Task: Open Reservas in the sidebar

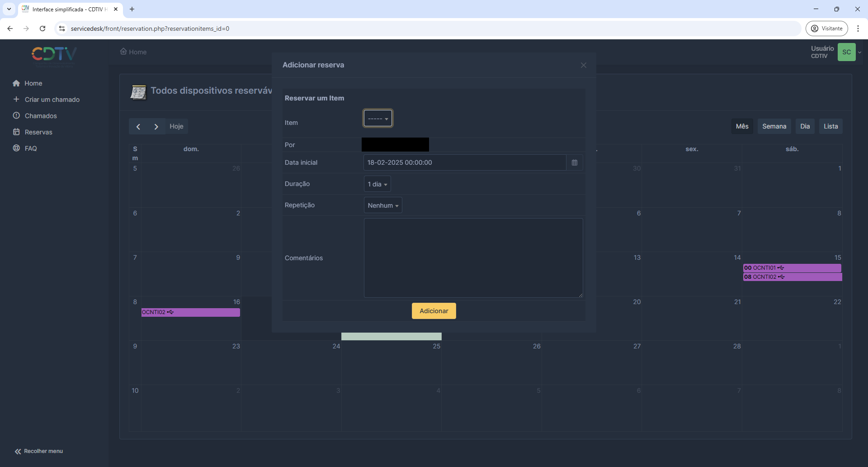Action: point(38,132)
